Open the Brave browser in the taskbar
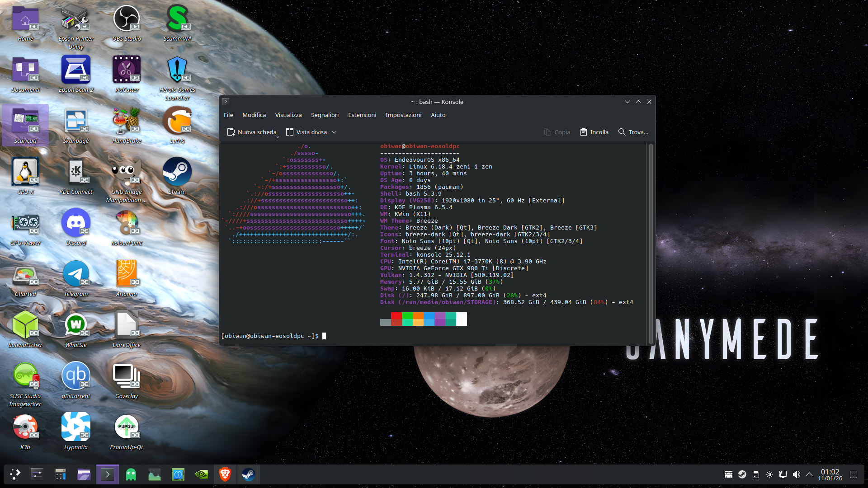868x488 pixels. 225,474
